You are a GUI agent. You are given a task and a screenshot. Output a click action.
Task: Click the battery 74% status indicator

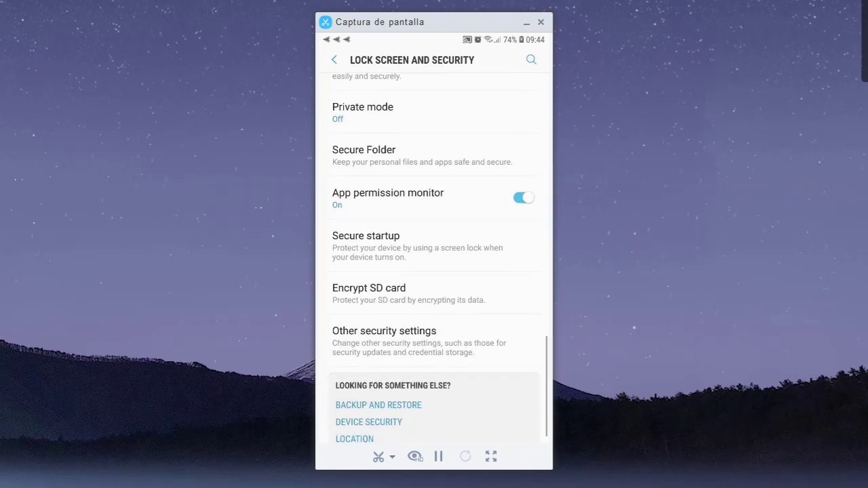point(513,40)
